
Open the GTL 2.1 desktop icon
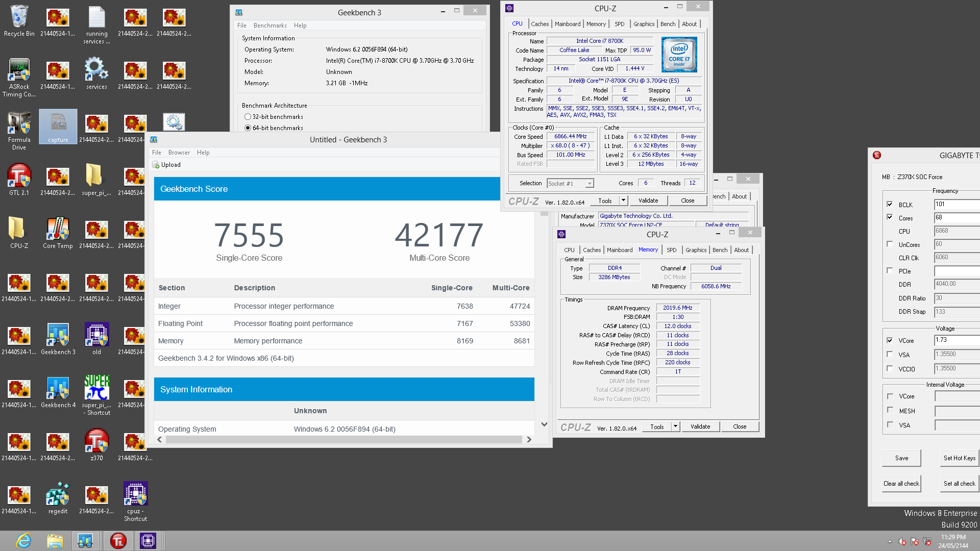[19, 180]
